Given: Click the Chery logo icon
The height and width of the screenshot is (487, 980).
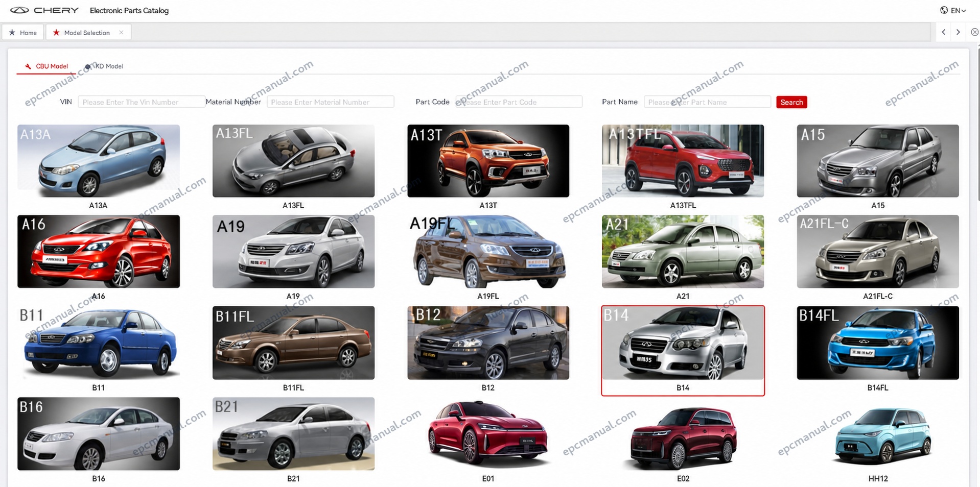Looking at the screenshot, I should tap(19, 10).
